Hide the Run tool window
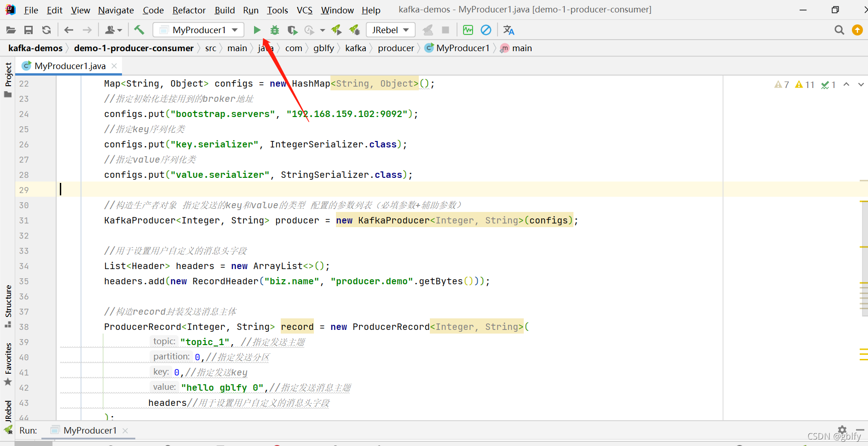Image resolution: width=868 pixels, height=446 pixels. pyautogui.click(x=860, y=429)
